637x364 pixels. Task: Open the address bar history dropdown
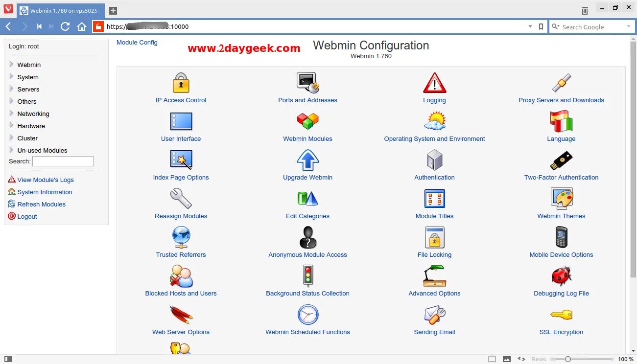click(x=530, y=26)
